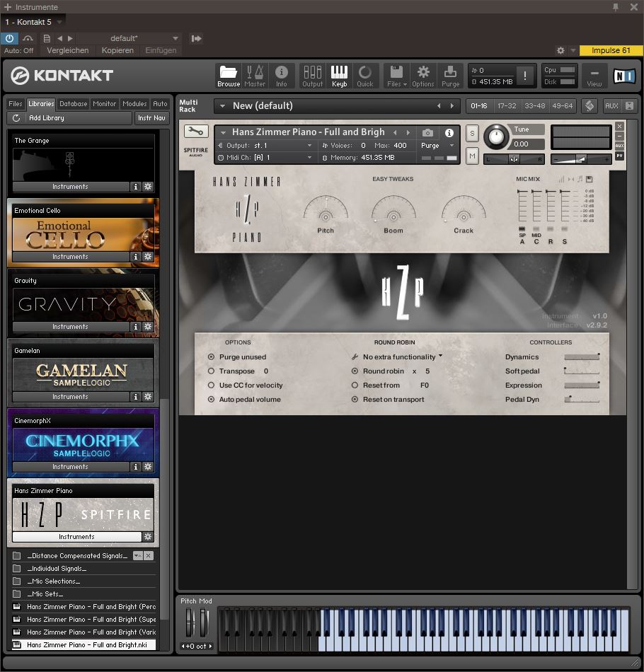Open instrument name dropdown arrow
This screenshot has width=644, height=672.
click(x=223, y=133)
